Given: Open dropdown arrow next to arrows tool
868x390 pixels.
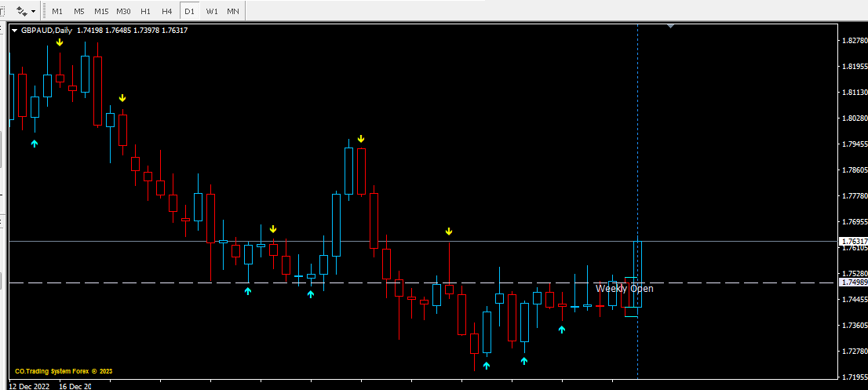Looking at the screenshot, I should click(34, 11).
